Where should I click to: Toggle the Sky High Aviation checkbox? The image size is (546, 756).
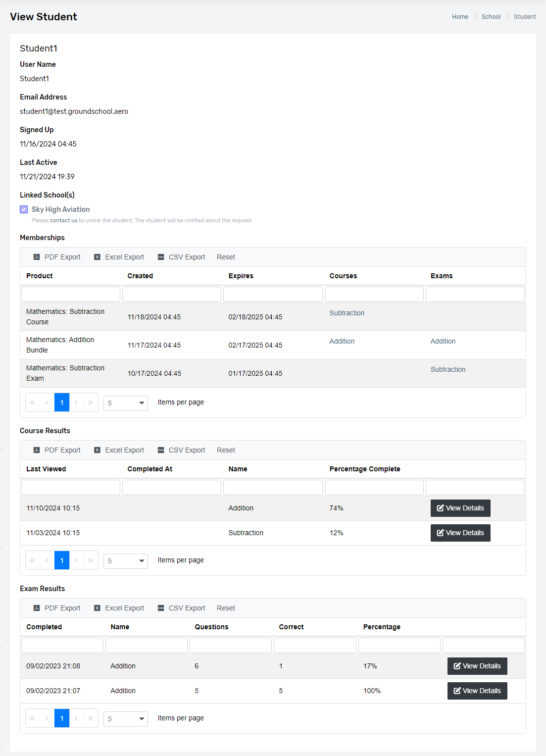(24, 209)
